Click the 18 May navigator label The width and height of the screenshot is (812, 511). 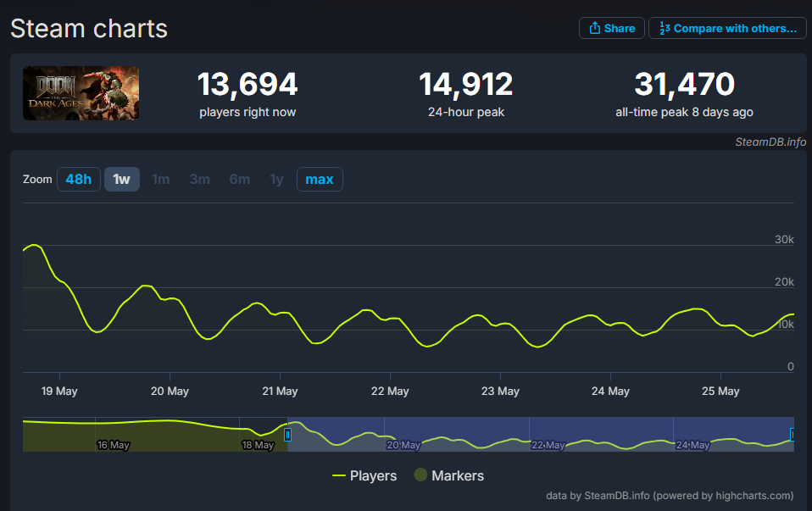coord(258,445)
